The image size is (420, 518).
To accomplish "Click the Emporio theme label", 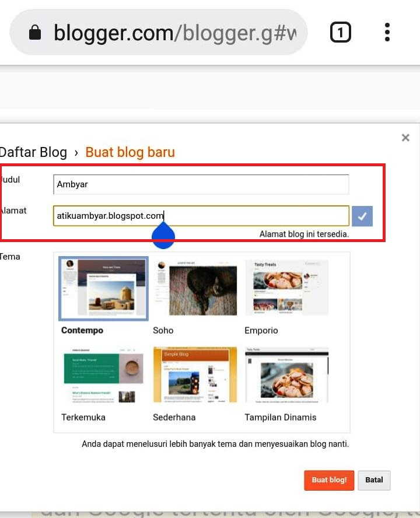I will 261,331.
